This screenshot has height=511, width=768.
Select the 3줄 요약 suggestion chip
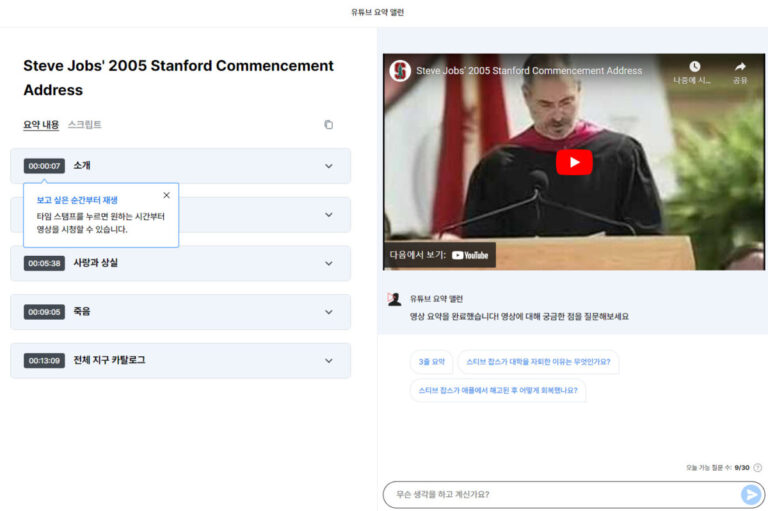tap(432, 362)
